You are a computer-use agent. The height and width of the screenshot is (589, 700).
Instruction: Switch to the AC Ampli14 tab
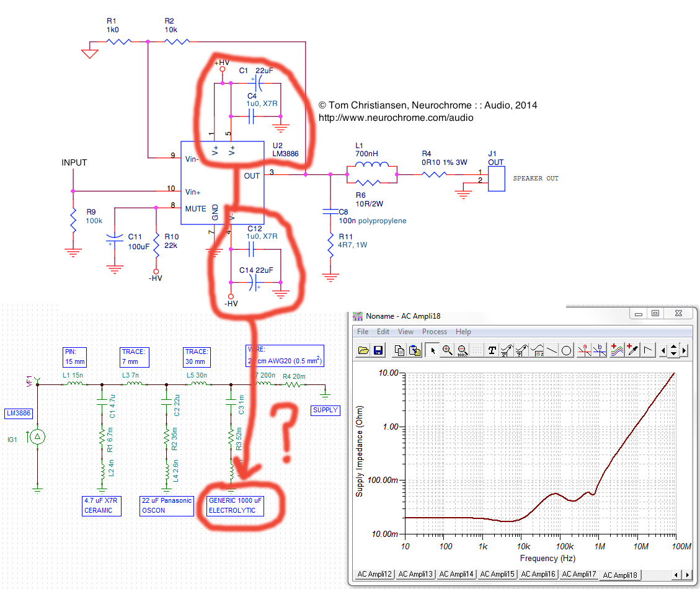coord(456,574)
